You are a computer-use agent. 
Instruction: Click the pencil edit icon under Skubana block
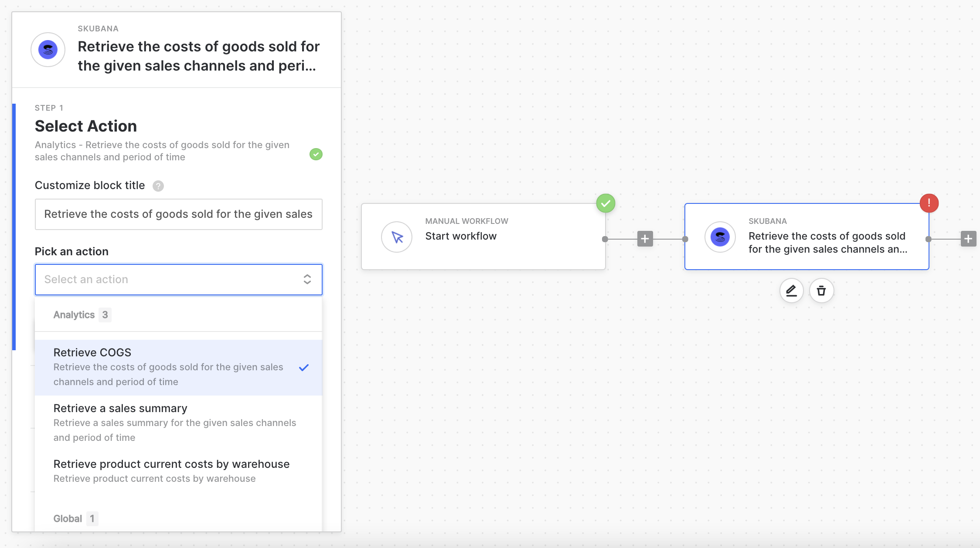coord(791,291)
